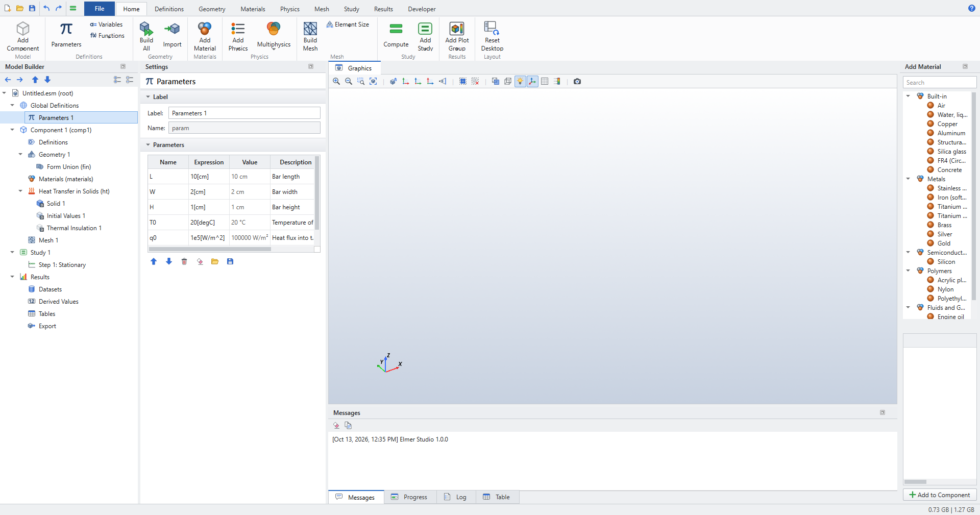Image resolution: width=980 pixels, height=515 pixels.
Task: Collapse the Built-in materials category
Action: point(908,96)
